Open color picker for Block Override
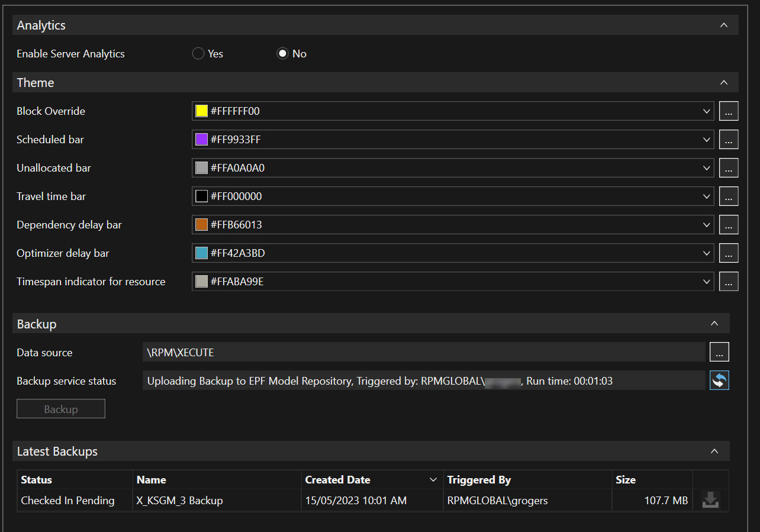The width and height of the screenshot is (760, 532). pos(729,111)
